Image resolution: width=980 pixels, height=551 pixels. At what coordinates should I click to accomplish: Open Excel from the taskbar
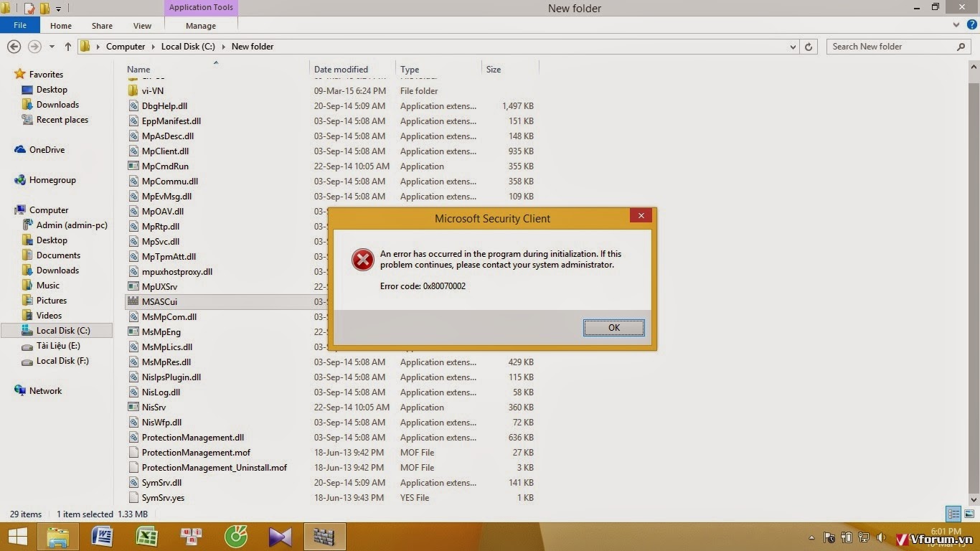click(147, 537)
